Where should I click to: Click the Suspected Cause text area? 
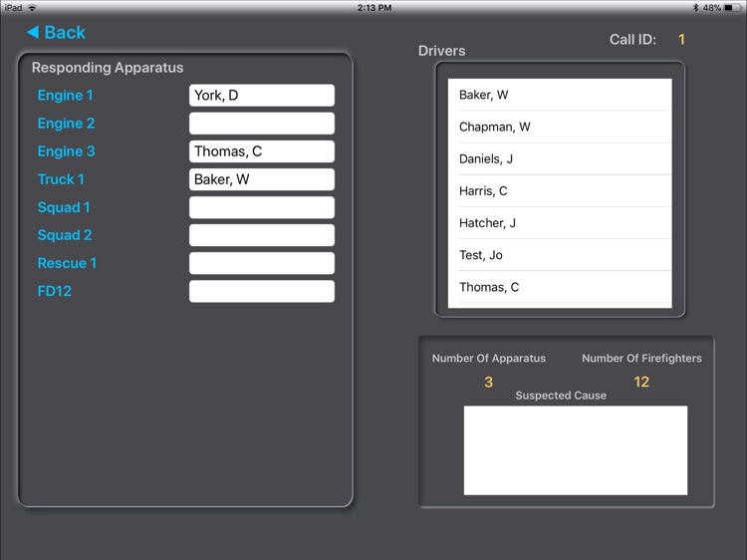[576, 450]
